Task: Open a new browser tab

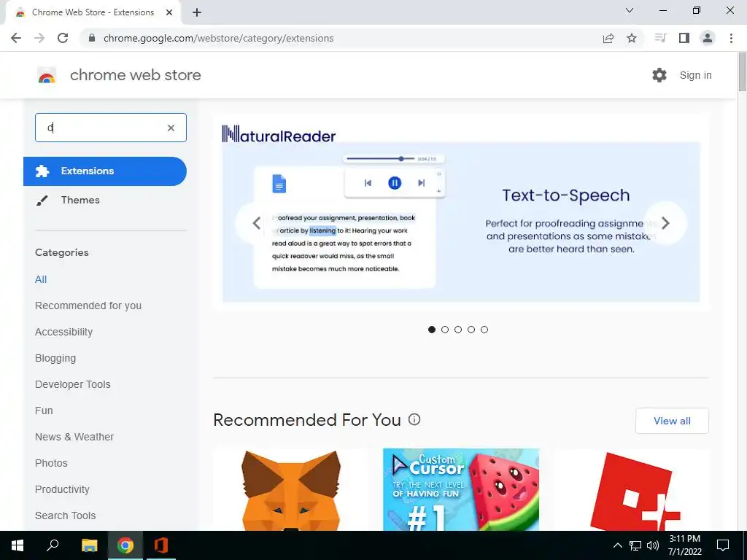Action: click(197, 13)
